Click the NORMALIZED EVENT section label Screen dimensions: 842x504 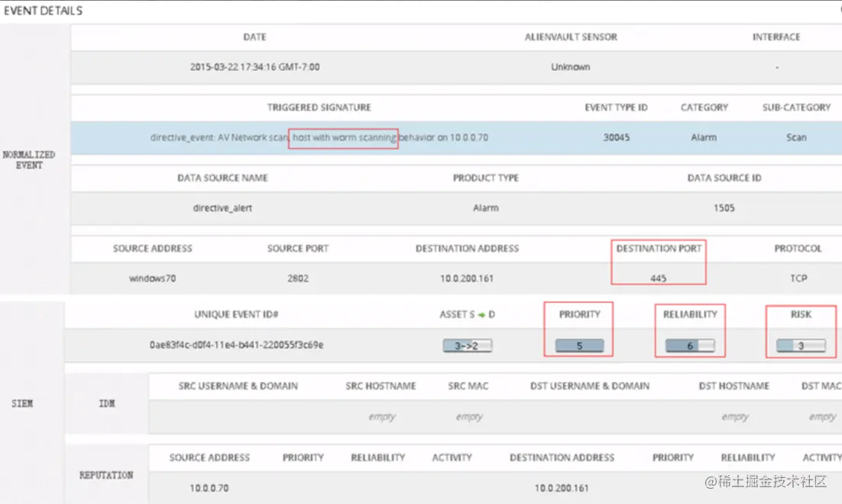tap(29, 160)
